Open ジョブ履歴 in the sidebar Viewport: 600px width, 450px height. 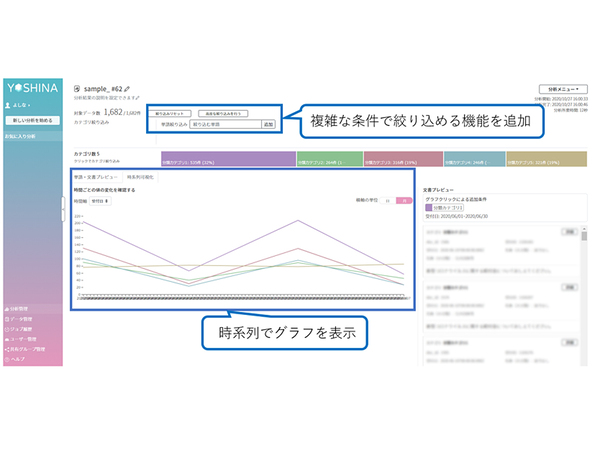(19, 329)
